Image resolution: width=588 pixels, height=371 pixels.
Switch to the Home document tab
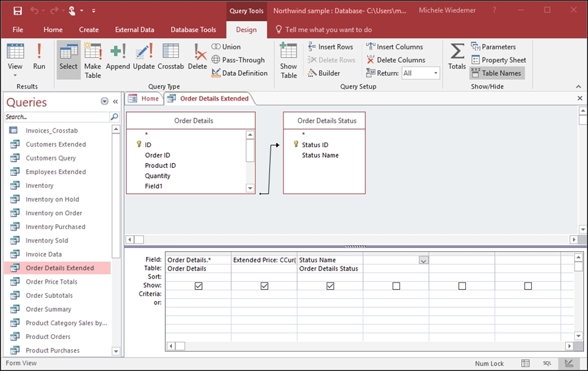point(144,99)
